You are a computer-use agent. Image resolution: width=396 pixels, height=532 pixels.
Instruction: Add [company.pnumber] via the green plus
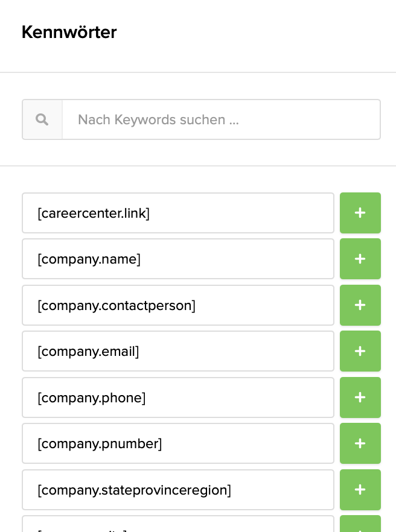coord(360,443)
